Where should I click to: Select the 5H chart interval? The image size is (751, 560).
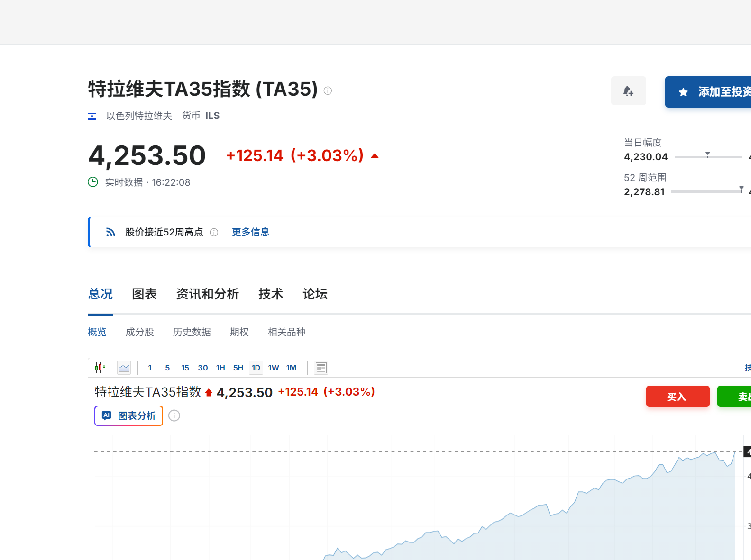[238, 368]
